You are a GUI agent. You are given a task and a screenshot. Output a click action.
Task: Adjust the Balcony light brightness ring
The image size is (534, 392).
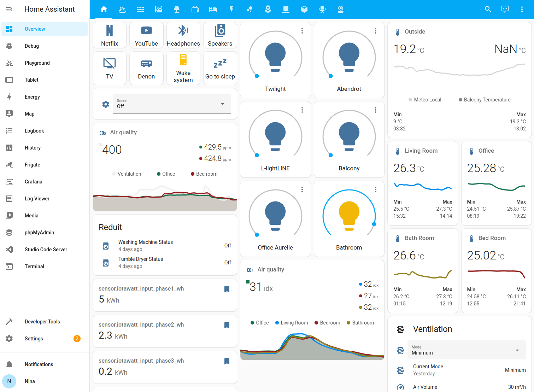click(x=331, y=155)
